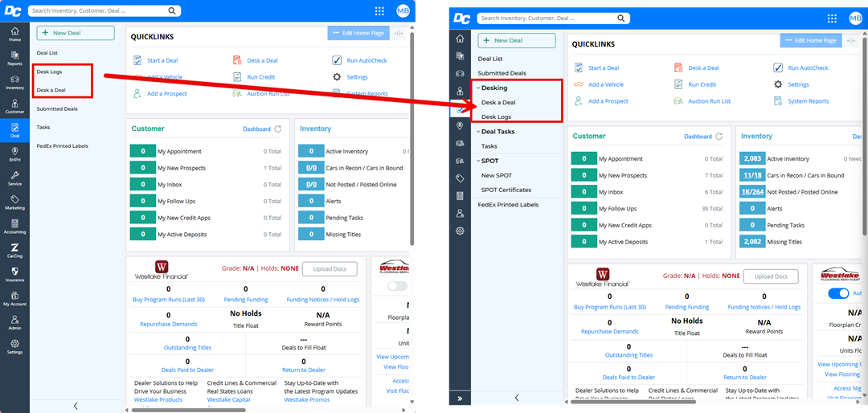Turn off the Westlake Flooring Auto toggle, right screenshot
868x413 pixels.
pyautogui.click(x=838, y=293)
